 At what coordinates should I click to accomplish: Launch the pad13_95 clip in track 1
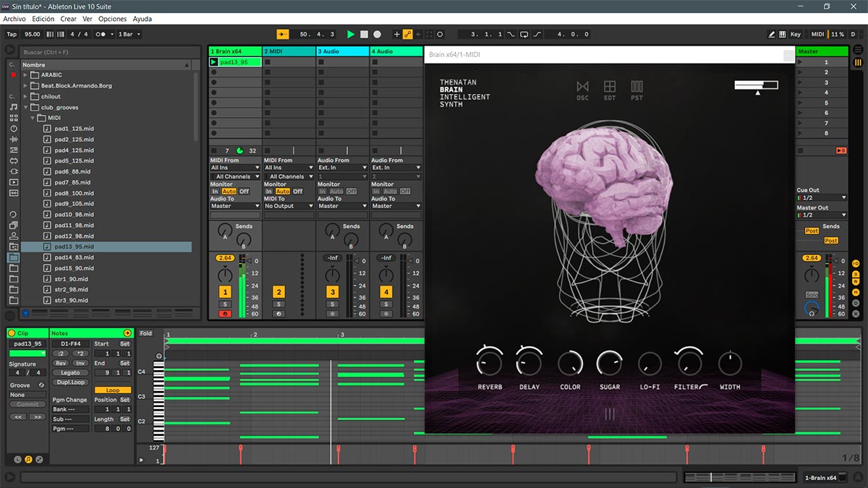pos(214,62)
